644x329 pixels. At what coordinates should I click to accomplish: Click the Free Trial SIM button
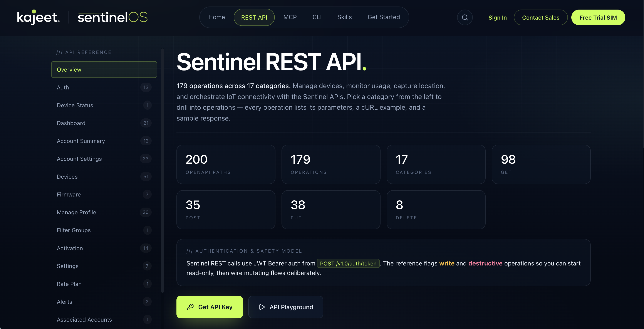pyautogui.click(x=598, y=17)
